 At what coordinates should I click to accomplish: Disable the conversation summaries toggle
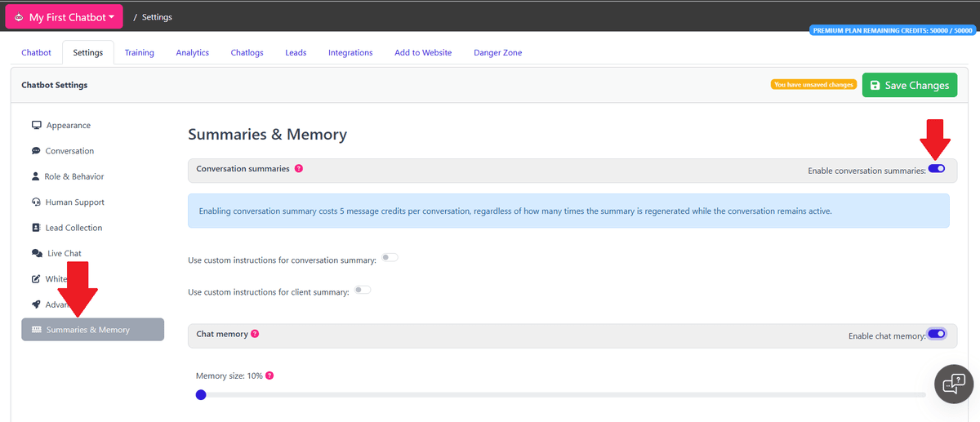pos(937,169)
